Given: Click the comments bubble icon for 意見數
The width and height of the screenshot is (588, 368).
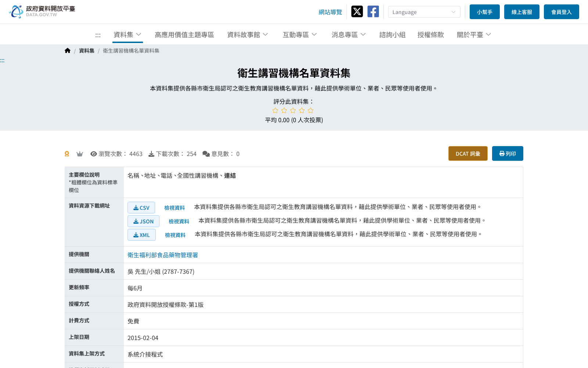Looking at the screenshot, I should [206, 154].
